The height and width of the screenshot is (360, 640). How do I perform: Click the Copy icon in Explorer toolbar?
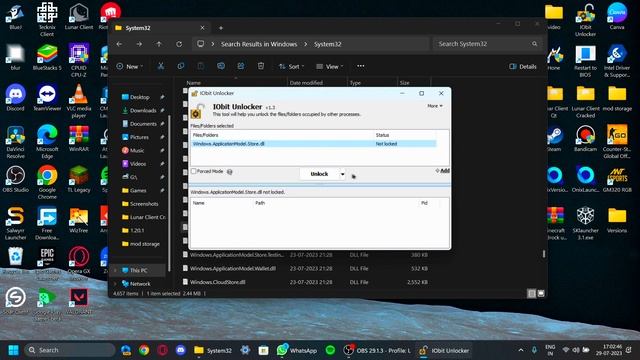(x=181, y=66)
